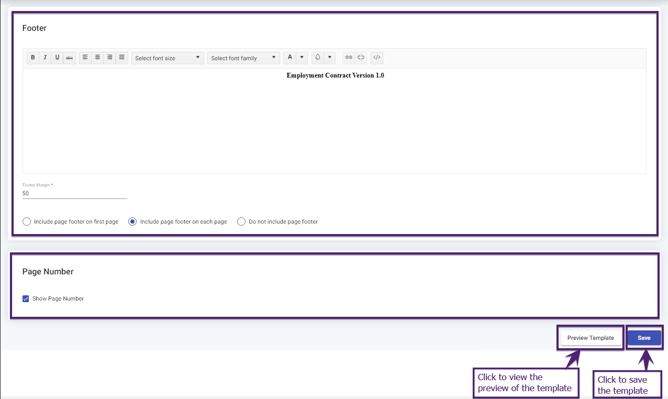
Task: Uncheck the Show Page Number checkbox
Action: 26,299
